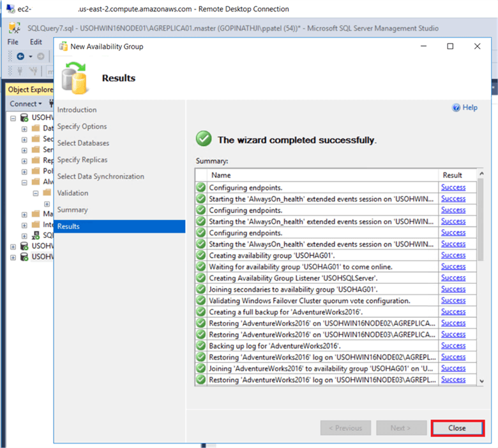Click the Help icon in the wizard
This screenshot has height=448, width=498.
tap(456, 108)
